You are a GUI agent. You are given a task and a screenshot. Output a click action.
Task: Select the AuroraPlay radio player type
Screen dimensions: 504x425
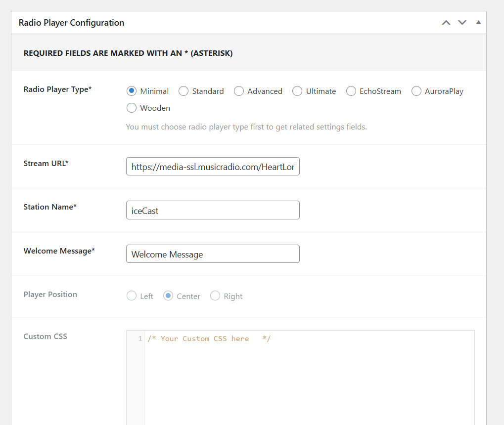pyautogui.click(x=416, y=91)
